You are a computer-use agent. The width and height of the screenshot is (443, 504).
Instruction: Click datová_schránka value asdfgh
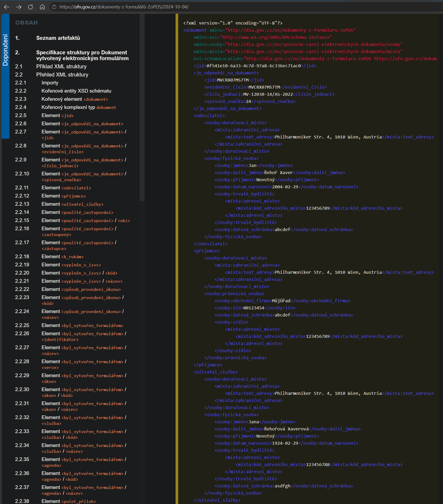(x=282, y=486)
